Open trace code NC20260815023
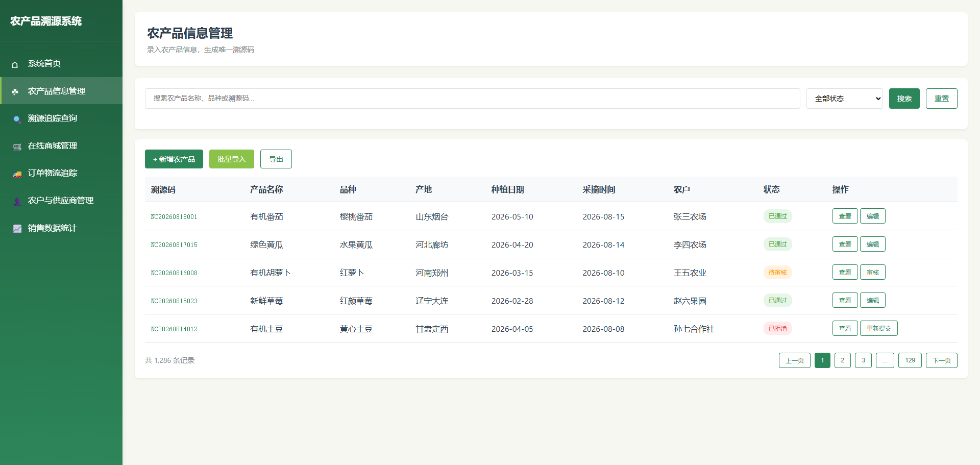 click(x=174, y=301)
